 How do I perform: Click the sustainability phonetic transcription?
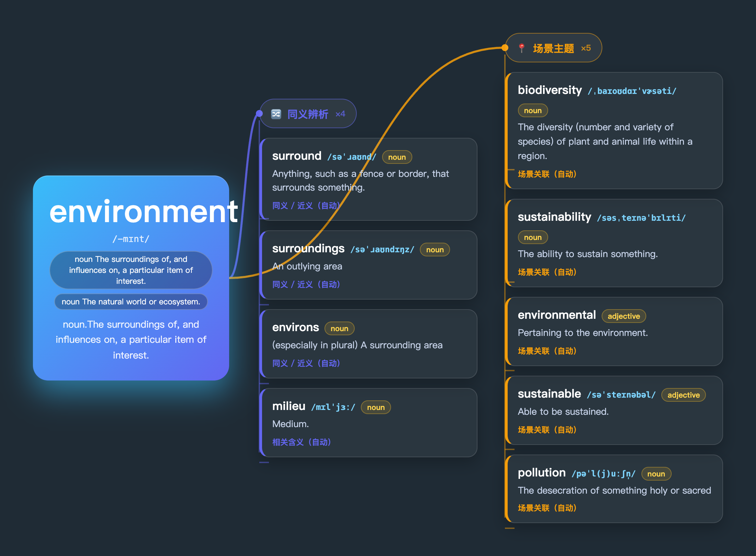pyautogui.click(x=641, y=218)
